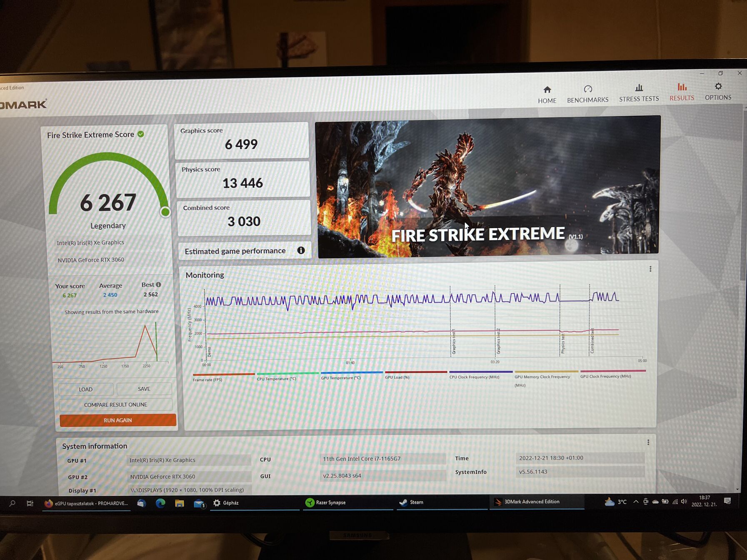This screenshot has height=560, width=747.
Task: Click the weather 3°C tray widget
Action: pos(616,502)
